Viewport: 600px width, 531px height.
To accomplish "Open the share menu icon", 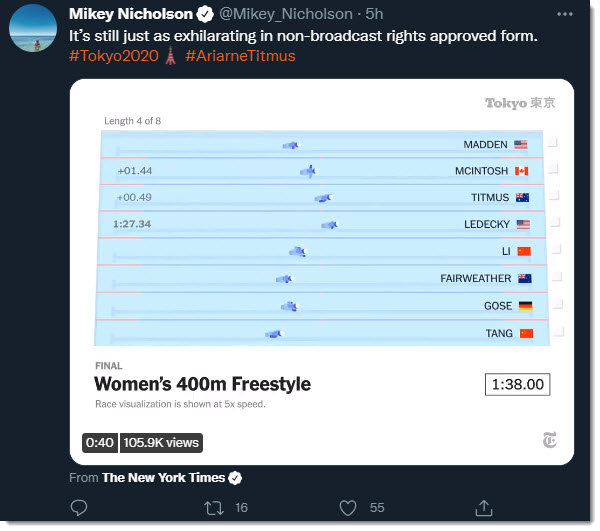I will (x=483, y=508).
